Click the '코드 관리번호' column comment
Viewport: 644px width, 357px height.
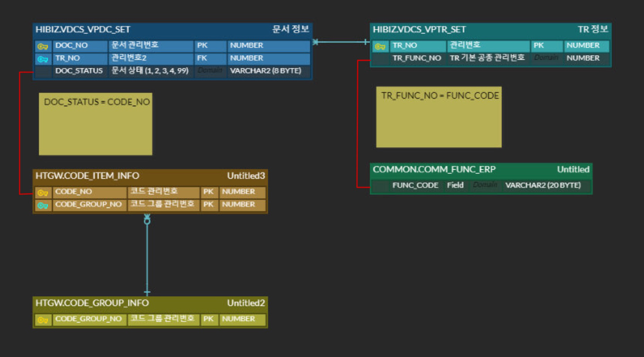[x=154, y=191]
